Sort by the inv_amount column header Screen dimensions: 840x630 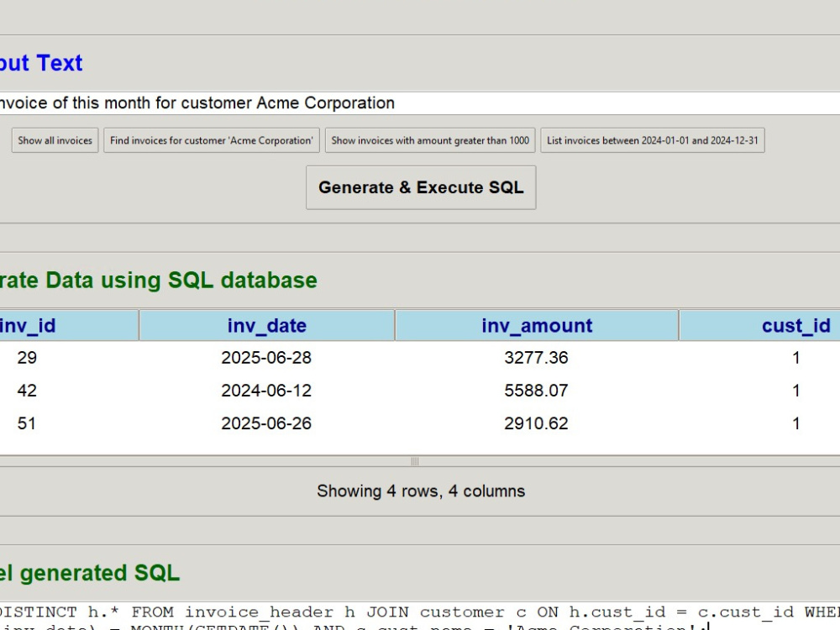click(x=537, y=325)
